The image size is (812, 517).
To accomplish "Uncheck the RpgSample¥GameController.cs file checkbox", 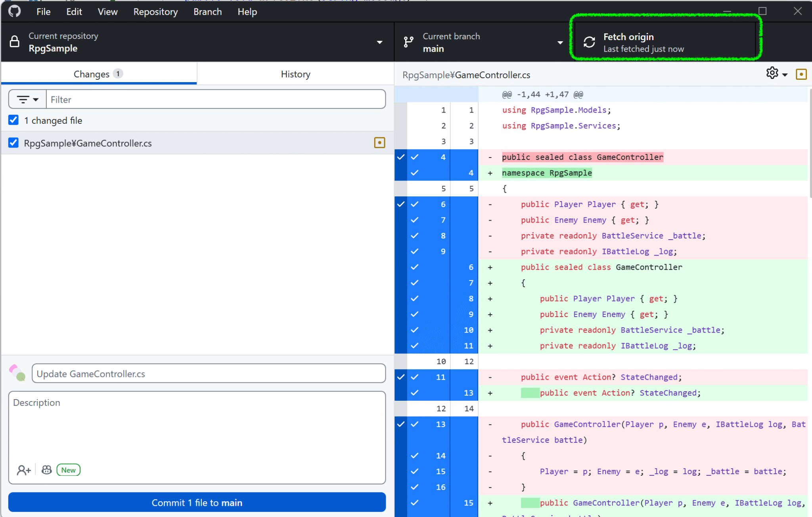I will [13, 143].
